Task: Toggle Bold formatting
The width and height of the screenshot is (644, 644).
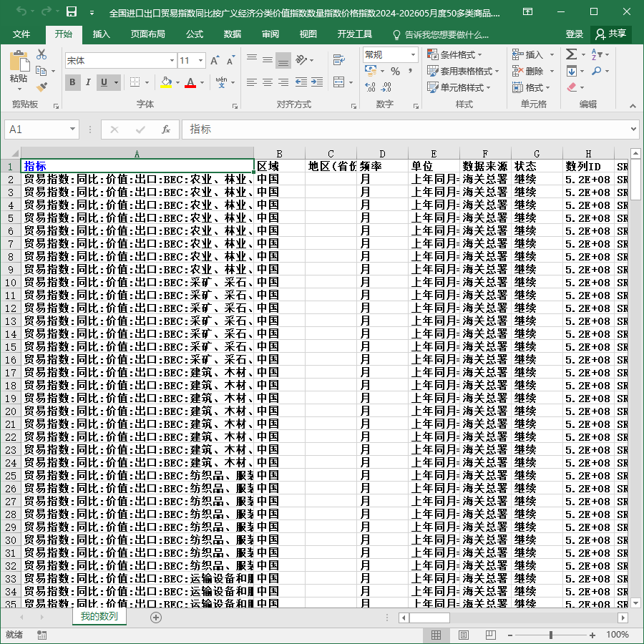Action: click(x=73, y=82)
